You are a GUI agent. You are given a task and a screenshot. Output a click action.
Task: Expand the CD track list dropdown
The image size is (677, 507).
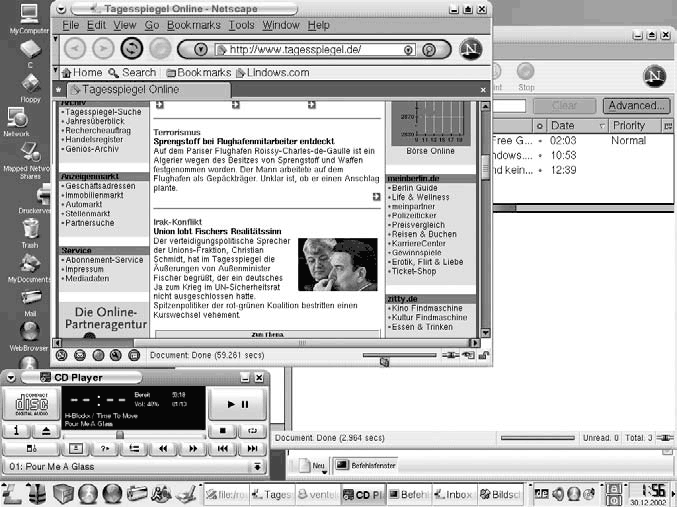coord(257,467)
